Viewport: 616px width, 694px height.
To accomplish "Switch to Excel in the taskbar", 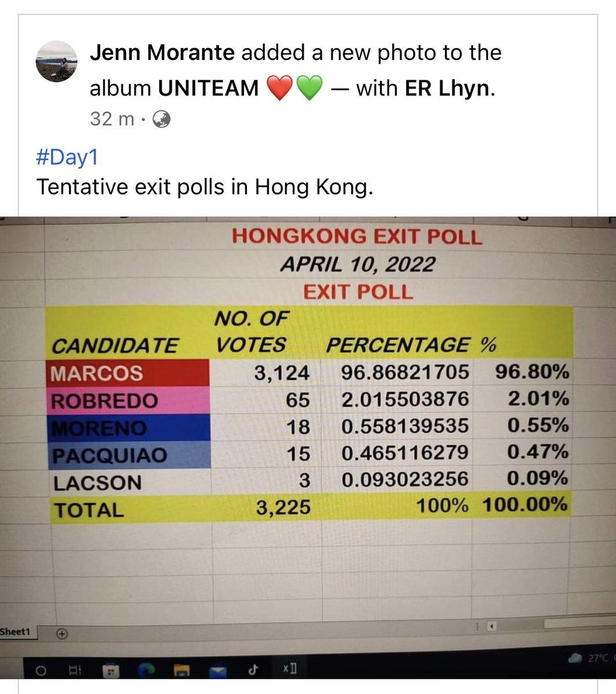I will [x=289, y=669].
